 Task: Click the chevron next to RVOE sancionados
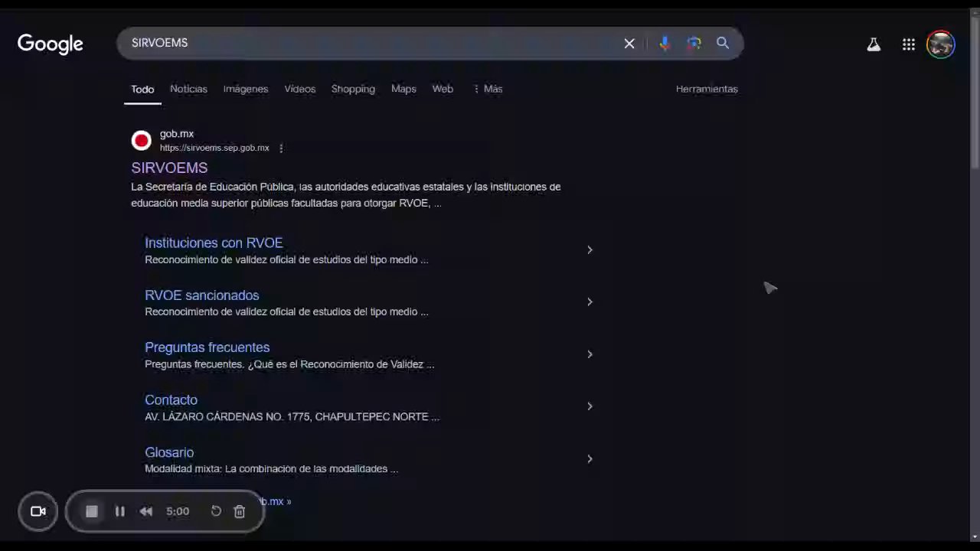(x=590, y=302)
